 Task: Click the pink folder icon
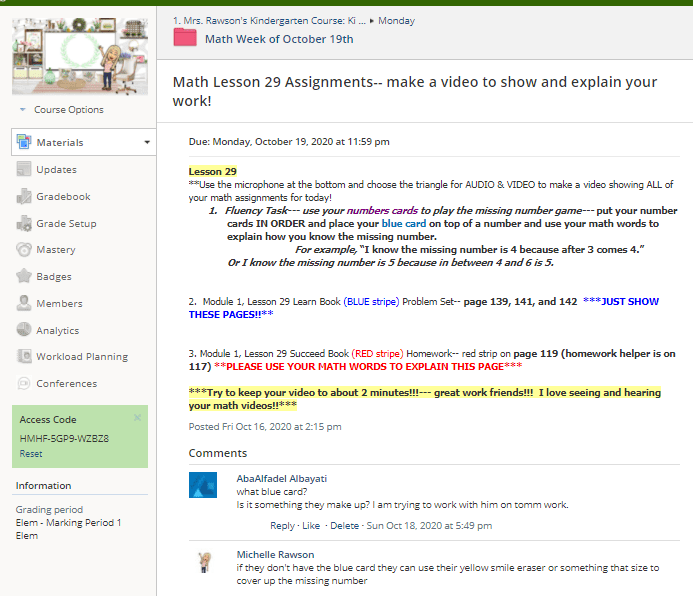tap(185, 37)
